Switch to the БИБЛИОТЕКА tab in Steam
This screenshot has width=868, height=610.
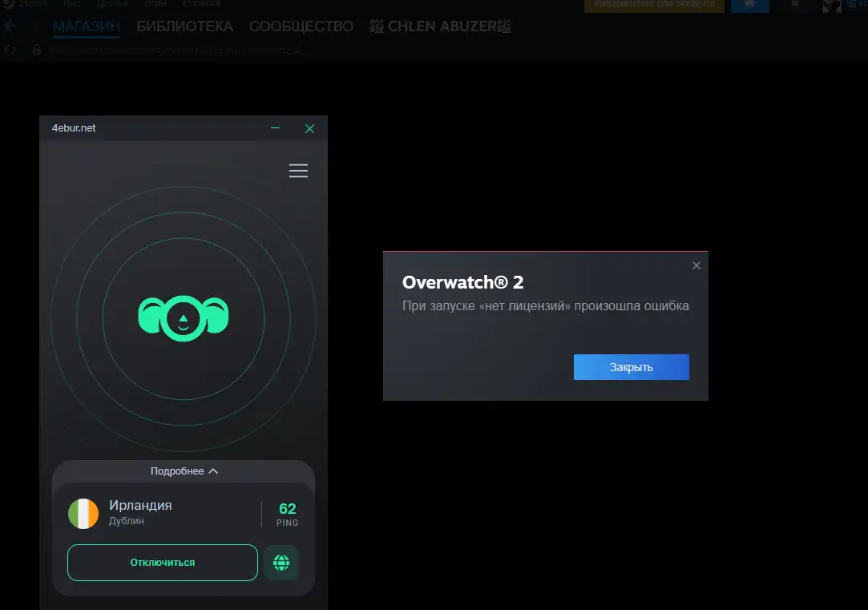click(x=185, y=26)
